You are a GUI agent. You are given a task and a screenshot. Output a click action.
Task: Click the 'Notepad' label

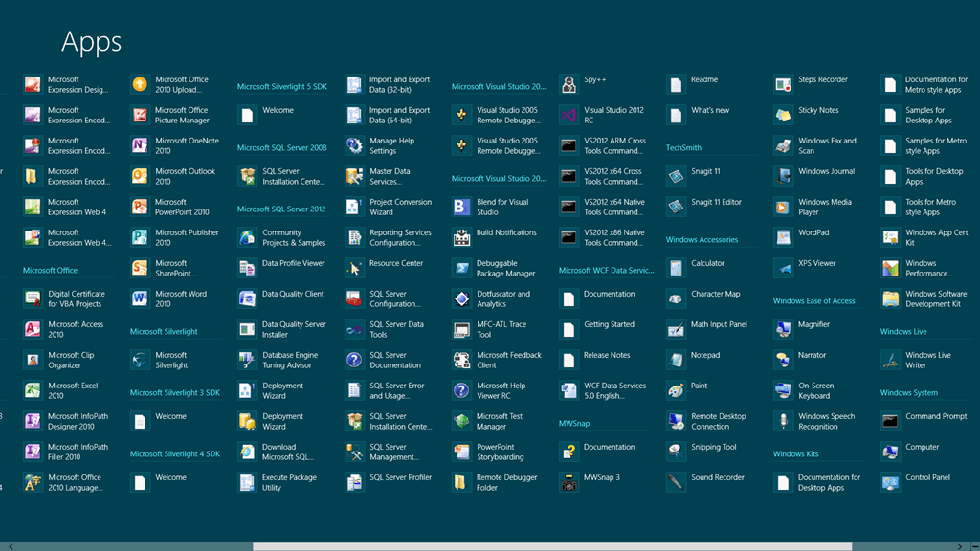[705, 355]
